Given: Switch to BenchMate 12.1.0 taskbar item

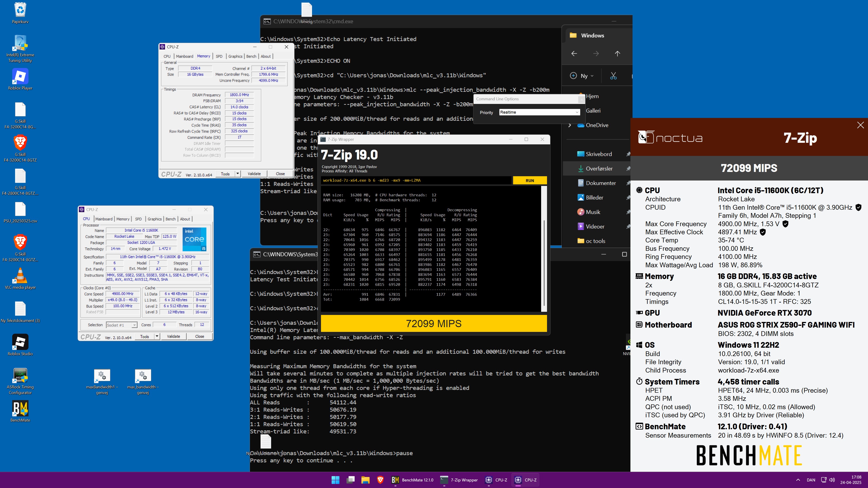Looking at the screenshot, I should (x=413, y=480).
